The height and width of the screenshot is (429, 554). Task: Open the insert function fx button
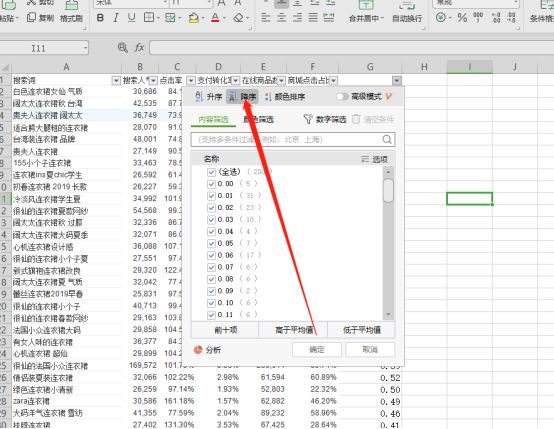[x=140, y=47]
